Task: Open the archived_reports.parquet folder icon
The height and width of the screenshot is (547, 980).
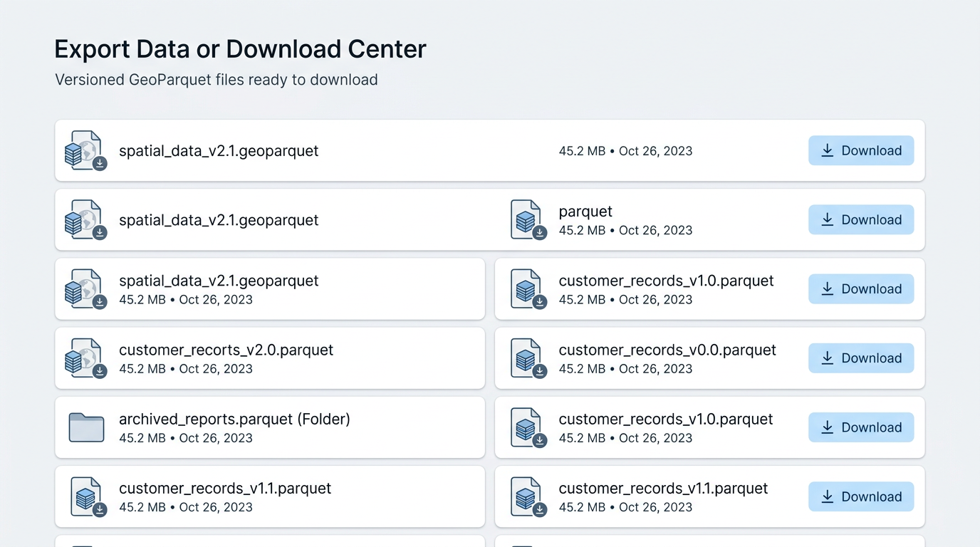Action: (x=86, y=427)
